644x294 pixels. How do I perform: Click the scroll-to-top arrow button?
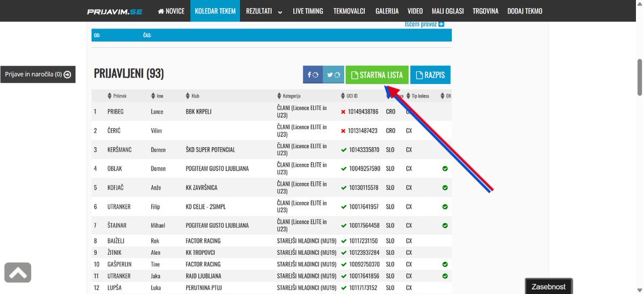pos(18,272)
